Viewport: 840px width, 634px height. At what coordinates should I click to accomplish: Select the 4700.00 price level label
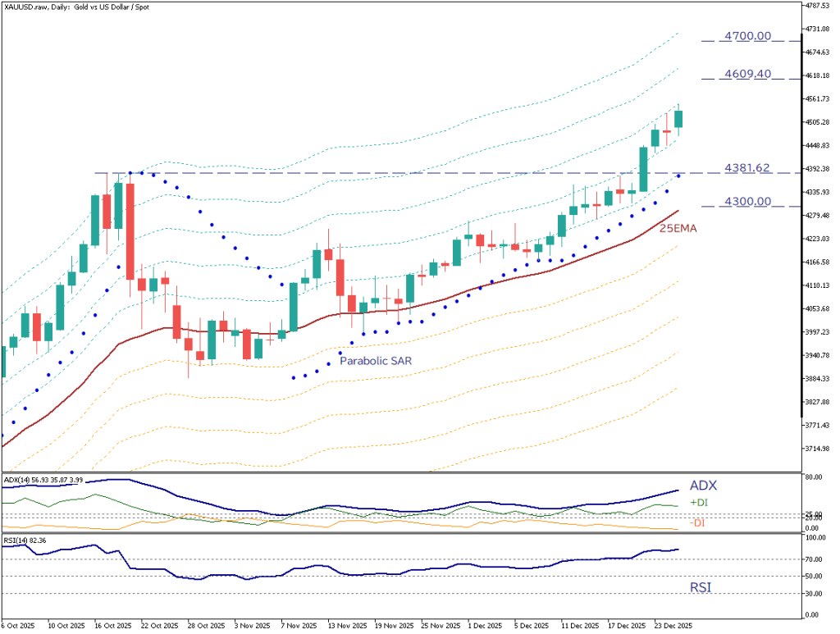[747, 36]
